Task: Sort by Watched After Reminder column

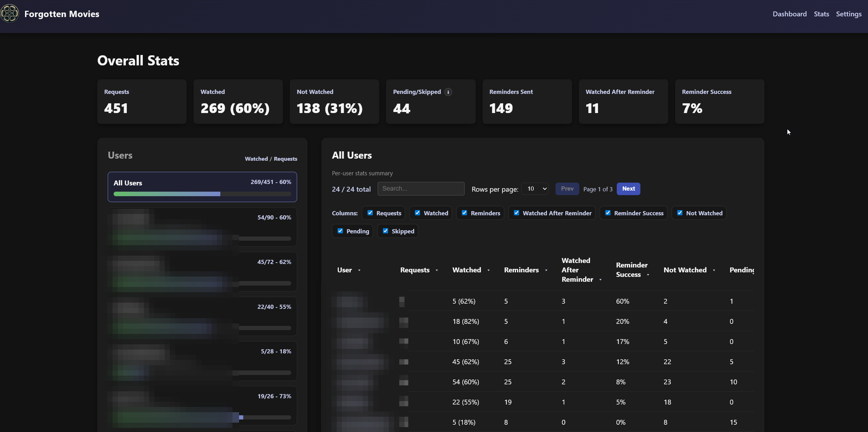Action: pos(581,270)
